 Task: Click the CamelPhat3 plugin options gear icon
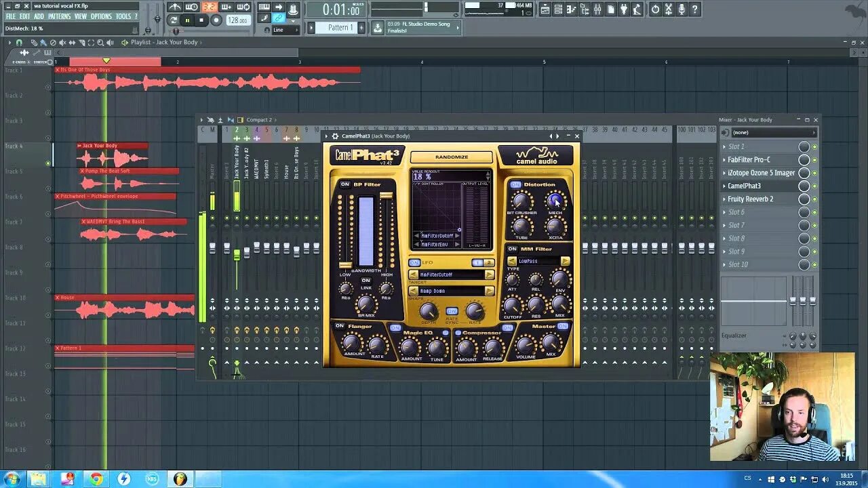pyautogui.click(x=335, y=136)
